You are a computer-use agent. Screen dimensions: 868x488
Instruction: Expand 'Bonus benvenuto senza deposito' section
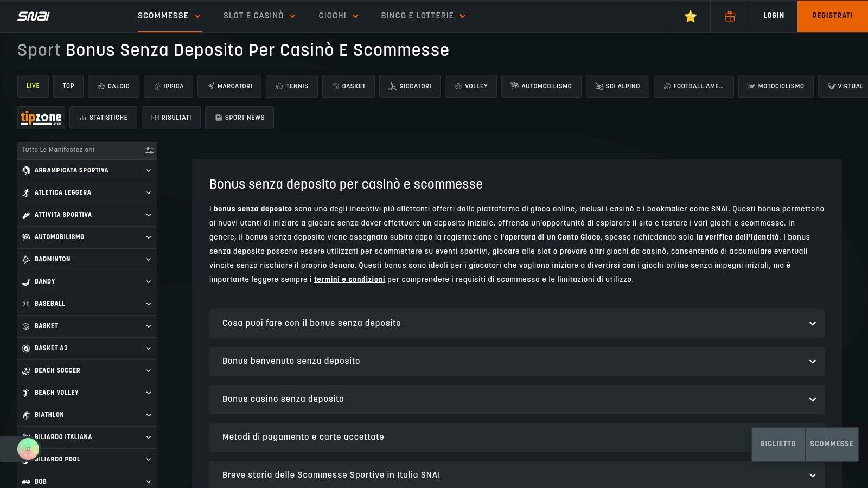click(516, 362)
